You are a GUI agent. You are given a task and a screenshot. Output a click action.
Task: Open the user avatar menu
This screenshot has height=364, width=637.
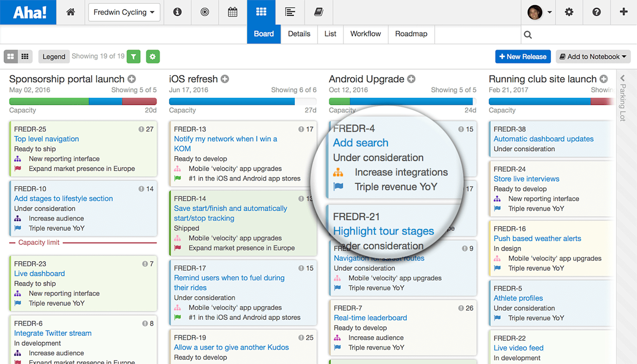pos(540,13)
